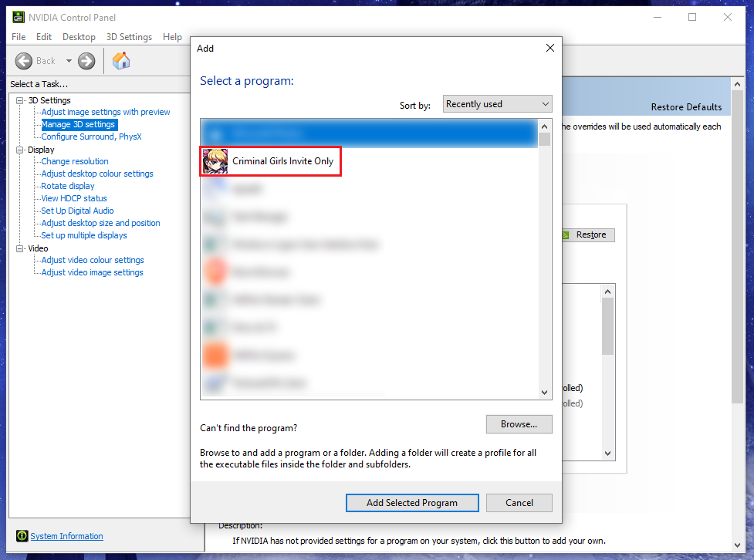This screenshot has width=754, height=560.
Task: Click the Criminal Girls Invite Only game icon
Action: point(215,161)
